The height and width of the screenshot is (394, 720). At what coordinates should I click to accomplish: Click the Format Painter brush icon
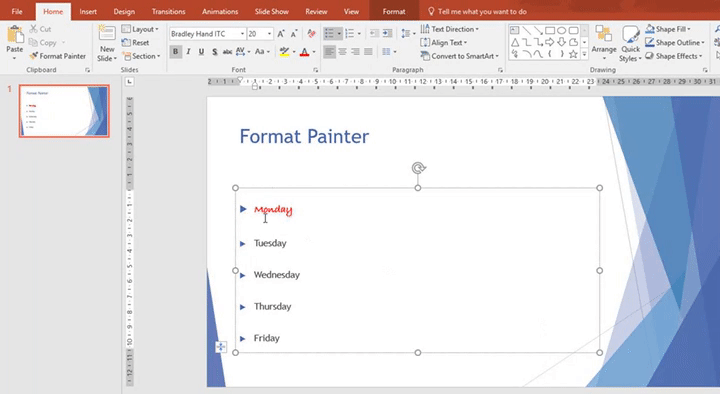[34, 56]
